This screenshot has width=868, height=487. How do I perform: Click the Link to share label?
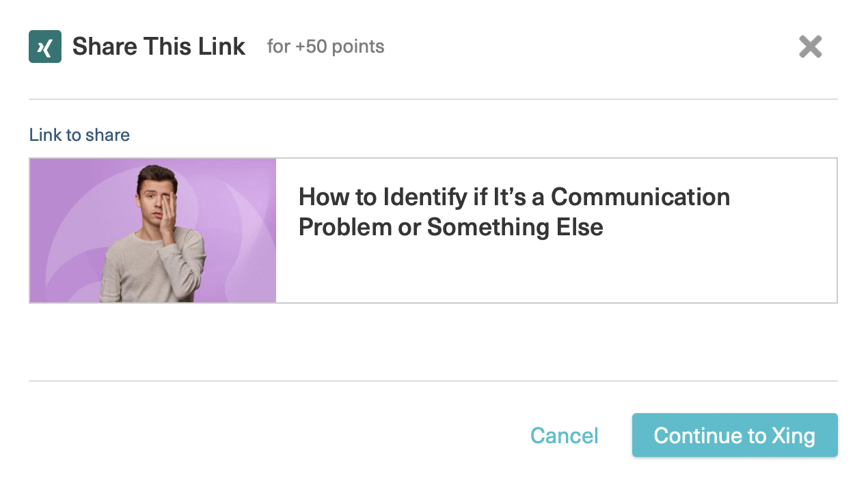[79, 135]
